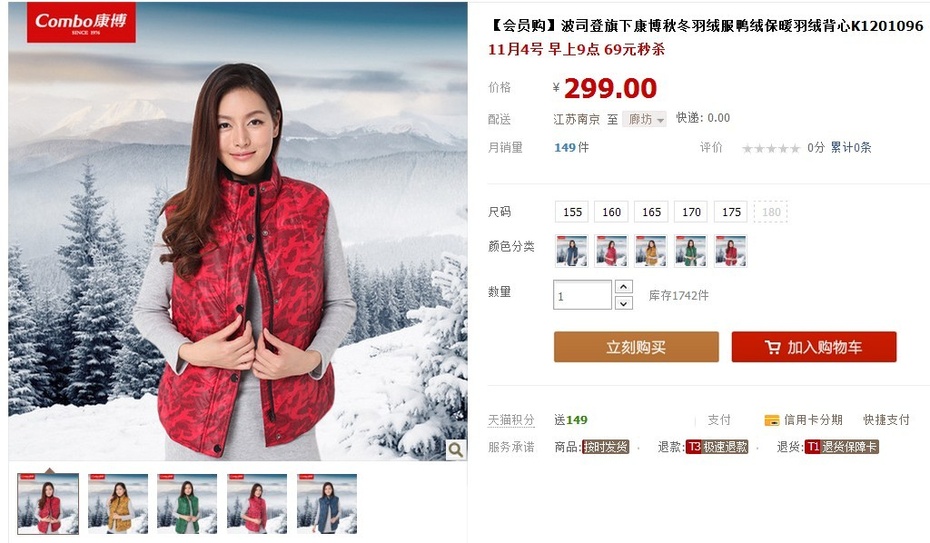This screenshot has width=930, height=543.
Task: Click the 按时发货 service badge
Action: coord(605,447)
